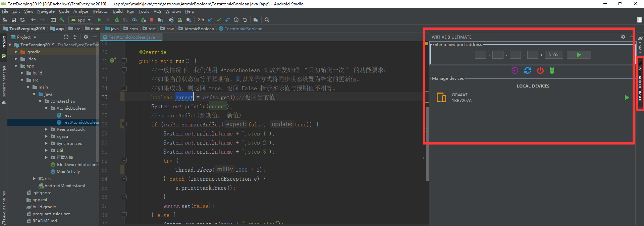
Task: Expand the ReentrantLock package
Action: point(46,129)
